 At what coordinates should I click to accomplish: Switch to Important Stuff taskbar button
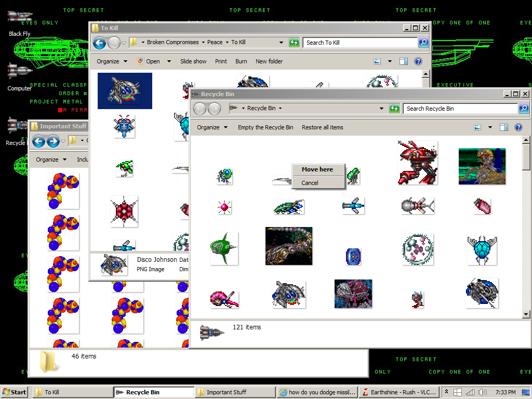pyautogui.click(x=235, y=392)
